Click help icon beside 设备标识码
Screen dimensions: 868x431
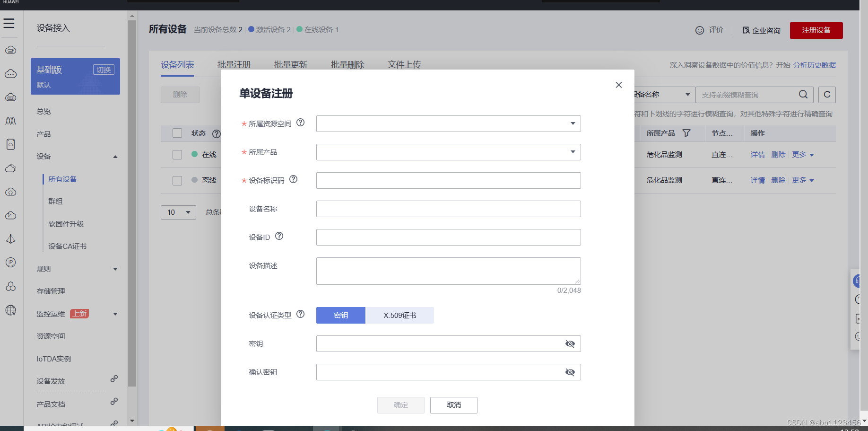(x=293, y=179)
